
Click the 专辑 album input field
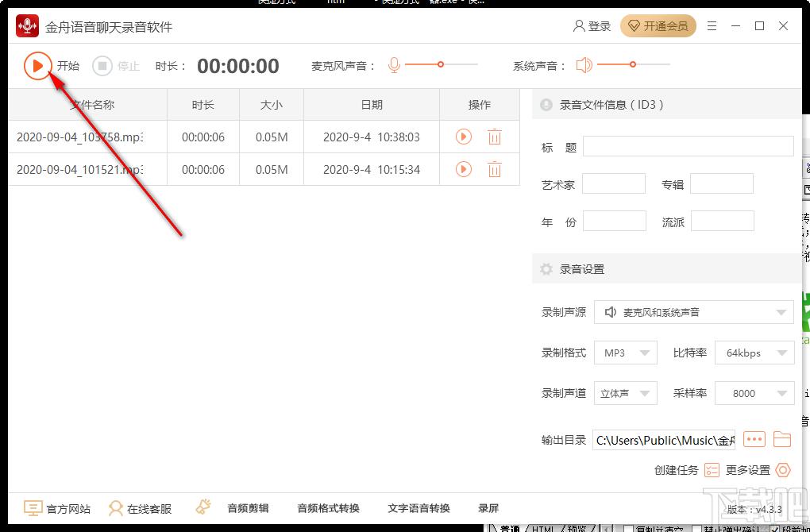click(722, 184)
